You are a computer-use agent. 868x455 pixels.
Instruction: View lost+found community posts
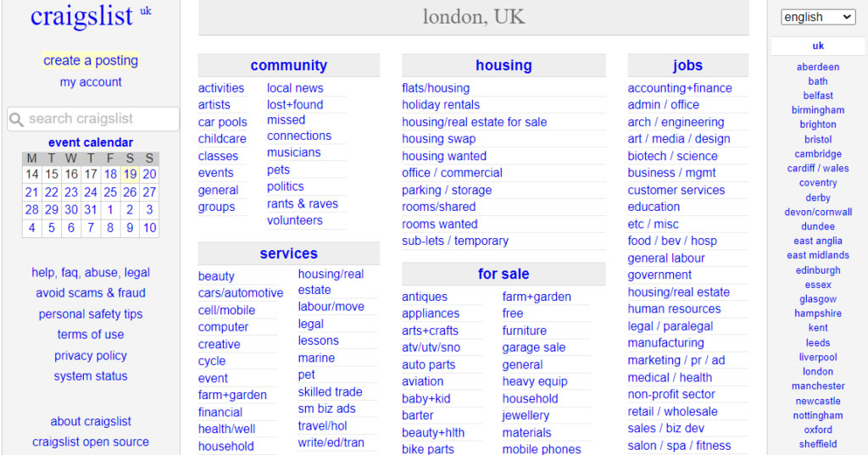pyautogui.click(x=295, y=104)
